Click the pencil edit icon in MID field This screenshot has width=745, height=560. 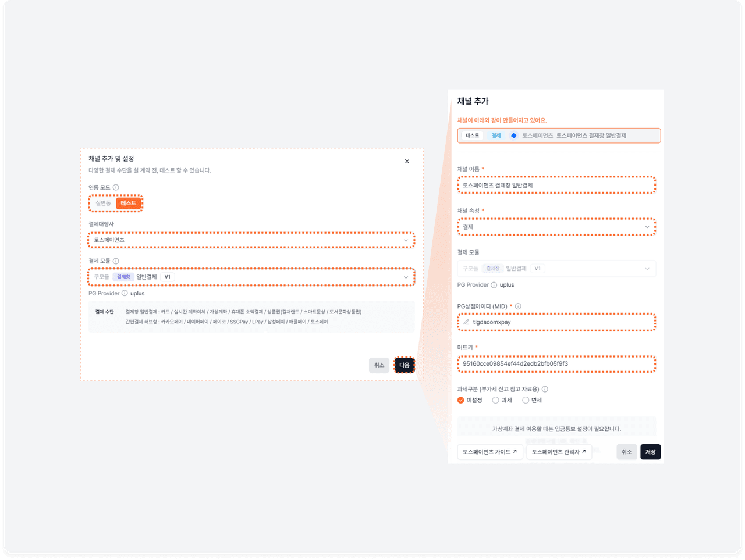[x=466, y=322]
